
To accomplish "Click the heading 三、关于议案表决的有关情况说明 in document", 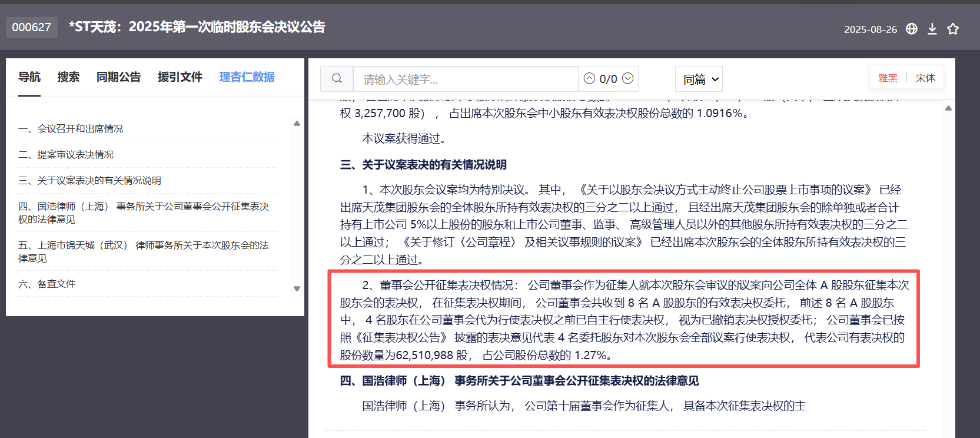I will pos(423,165).
